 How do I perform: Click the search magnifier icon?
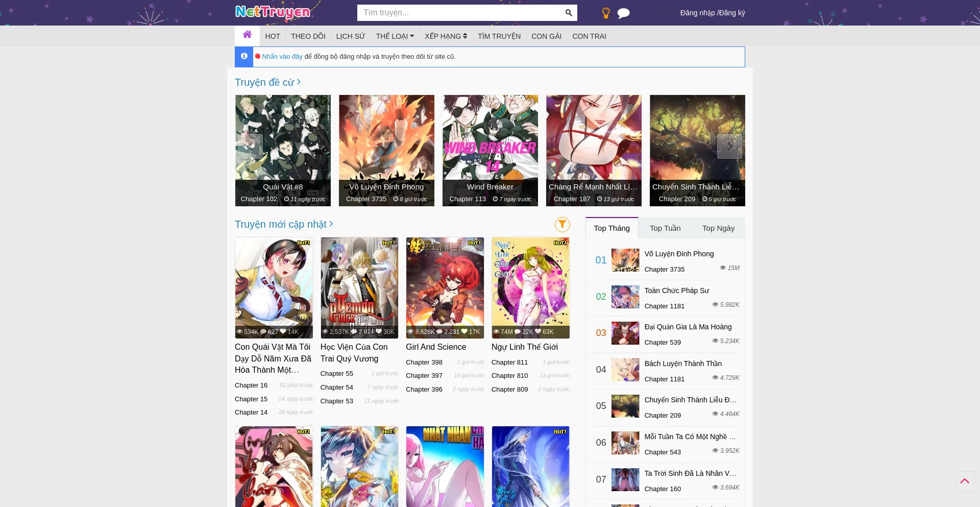click(569, 13)
